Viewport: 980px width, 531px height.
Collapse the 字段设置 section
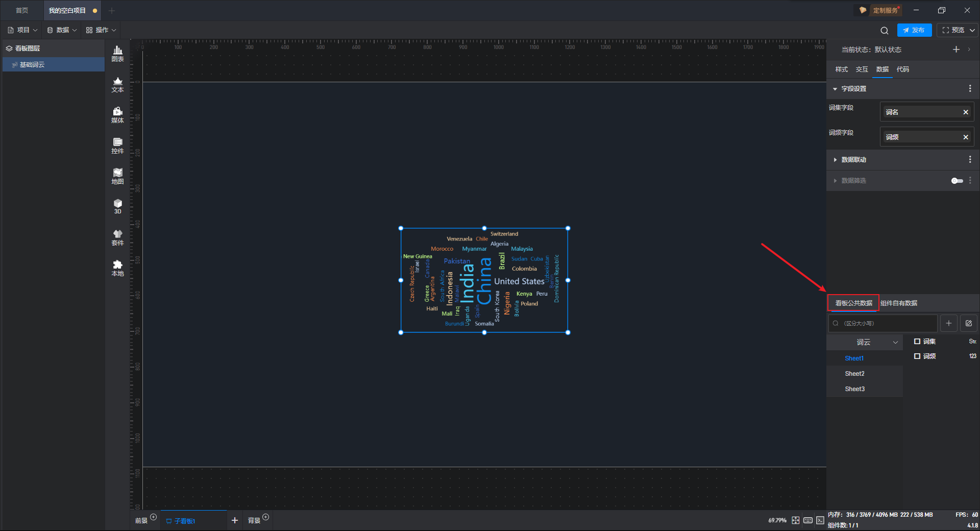[x=835, y=89]
